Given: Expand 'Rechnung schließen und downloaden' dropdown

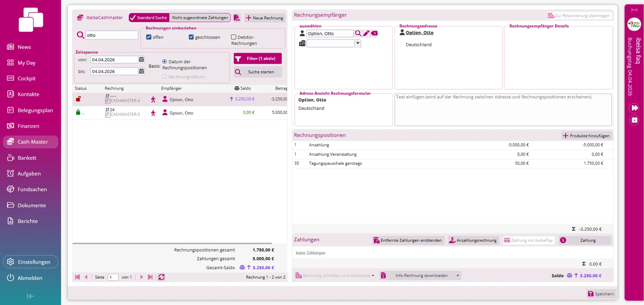Looking at the screenshot, I should [373, 276].
